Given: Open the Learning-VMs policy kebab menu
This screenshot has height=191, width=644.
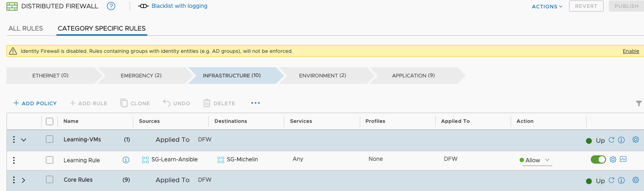Looking at the screenshot, I should click(14, 140).
